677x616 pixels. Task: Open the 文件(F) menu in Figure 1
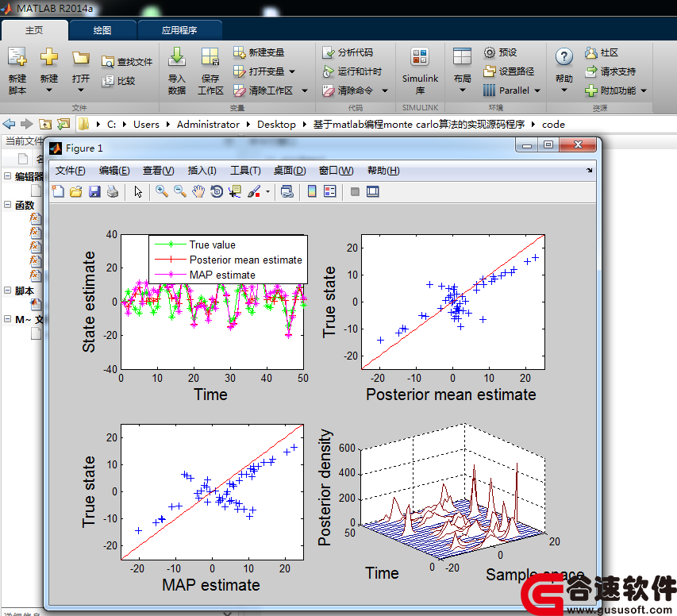71,171
